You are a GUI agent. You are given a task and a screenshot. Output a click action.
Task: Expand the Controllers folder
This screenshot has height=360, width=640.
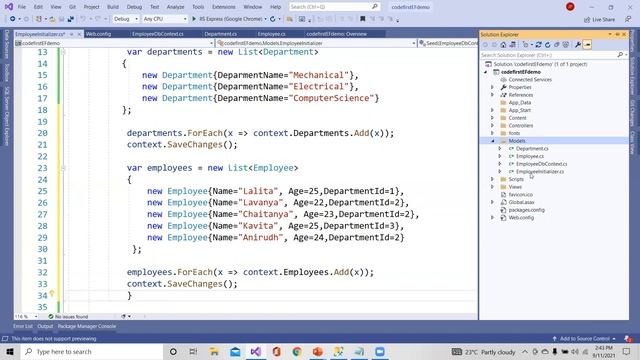pos(492,125)
